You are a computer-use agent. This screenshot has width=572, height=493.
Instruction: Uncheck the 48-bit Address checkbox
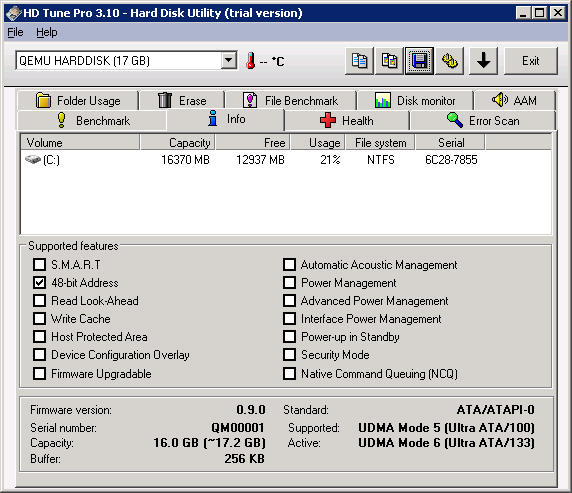[39, 283]
